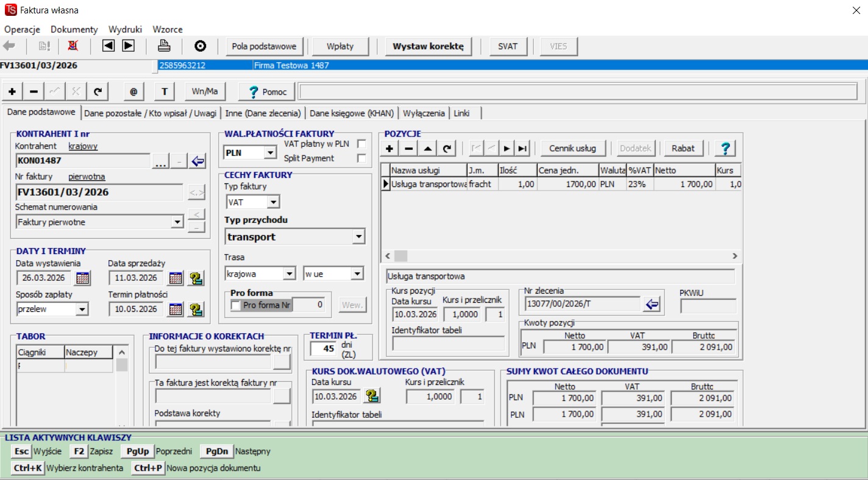Click the @ email icon button
The height and width of the screenshot is (480, 868).
tap(133, 91)
